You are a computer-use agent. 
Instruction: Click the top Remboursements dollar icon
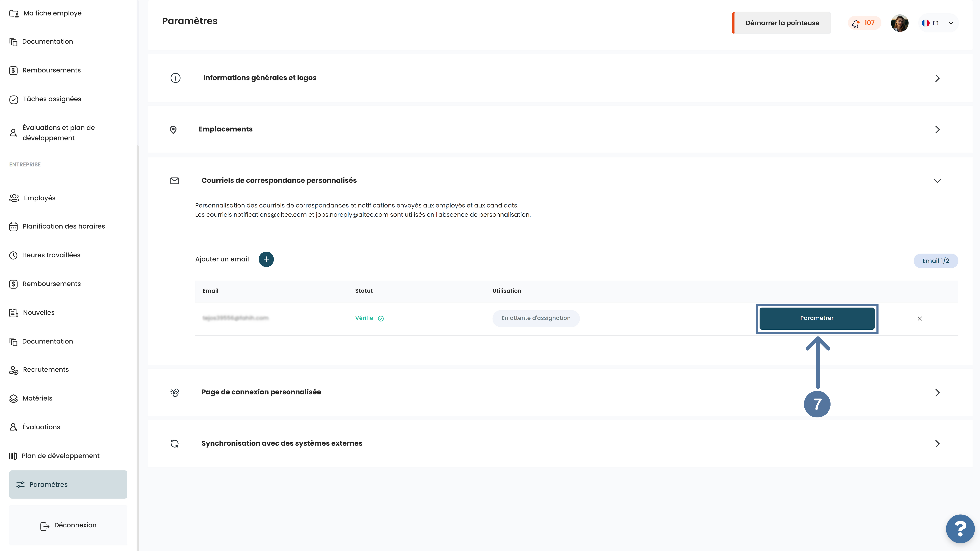click(13, 70)
